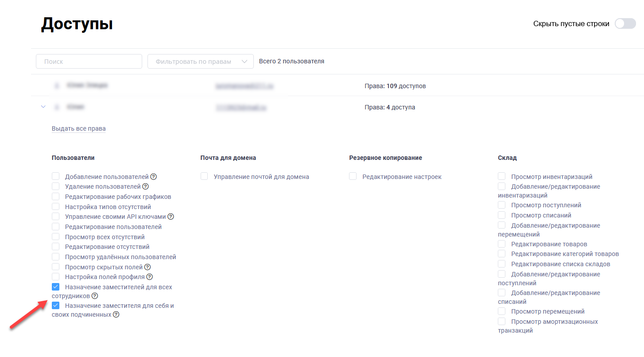Image resolution: width=644 pixels, height=357 pixels.
Task: Click help icon beside Просмотр скрытых полей
Action: (x=147, y=267)
